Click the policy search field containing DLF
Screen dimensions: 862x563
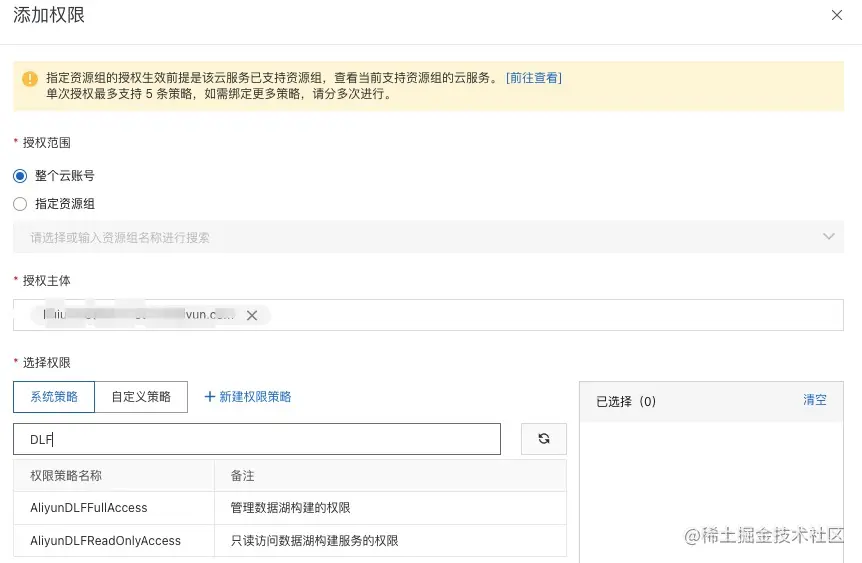tap(257, 439)
